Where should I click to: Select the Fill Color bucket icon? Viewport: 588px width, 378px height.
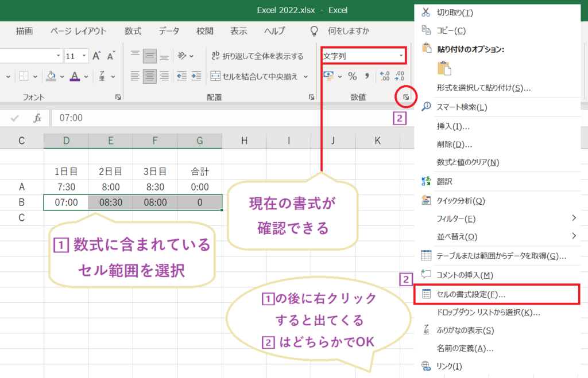click(51, 76)
